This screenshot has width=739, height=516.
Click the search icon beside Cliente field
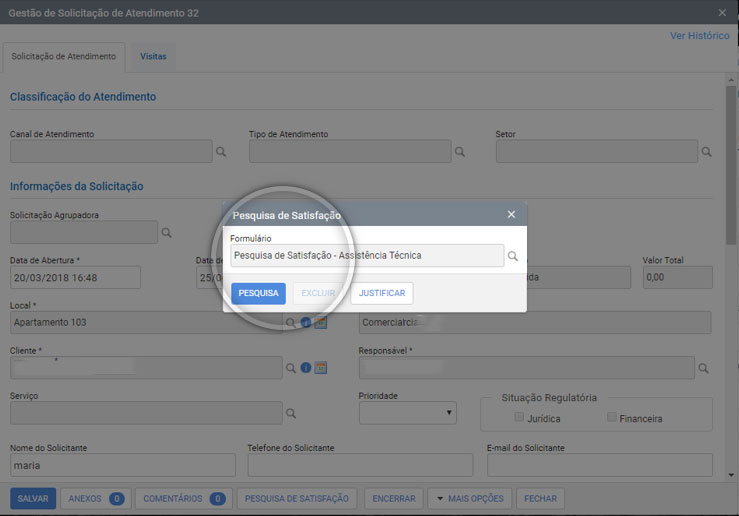291,368
